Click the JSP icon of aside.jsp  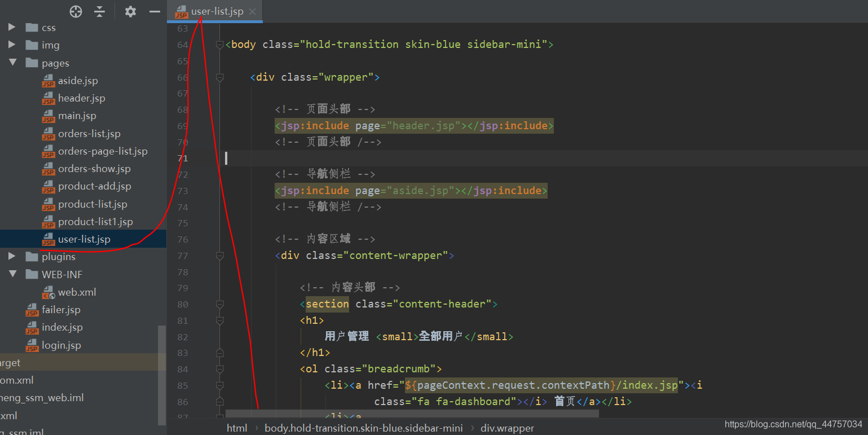pos(49,81)
